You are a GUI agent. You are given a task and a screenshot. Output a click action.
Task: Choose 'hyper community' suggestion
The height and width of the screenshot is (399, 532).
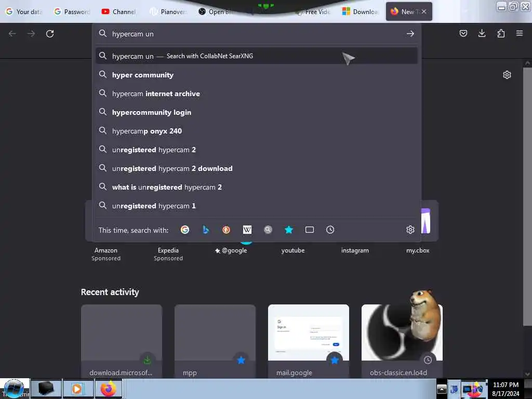pyautogui.click(x=257, y=75)
